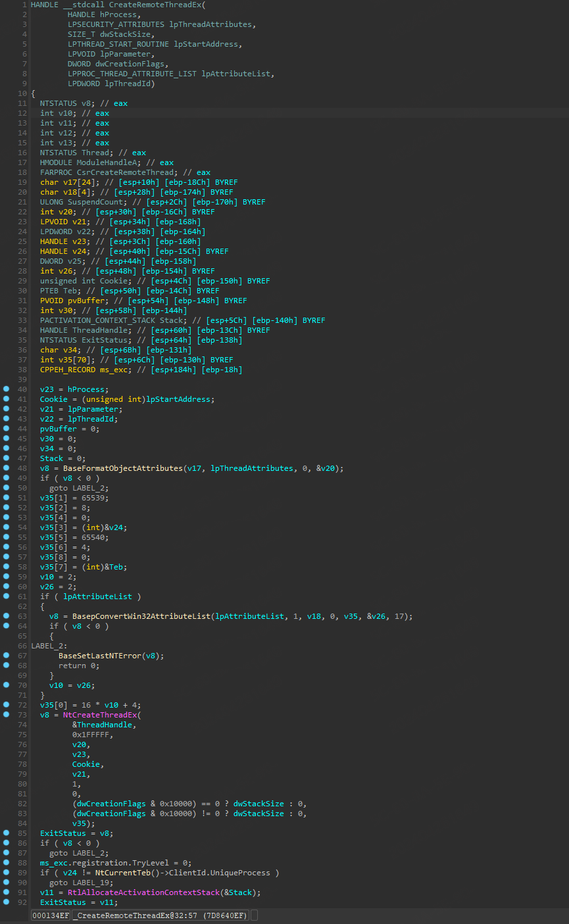Click breakpoint dot beside line 48
This screenshot has height=924, width=569.
[x=6, y=468]
